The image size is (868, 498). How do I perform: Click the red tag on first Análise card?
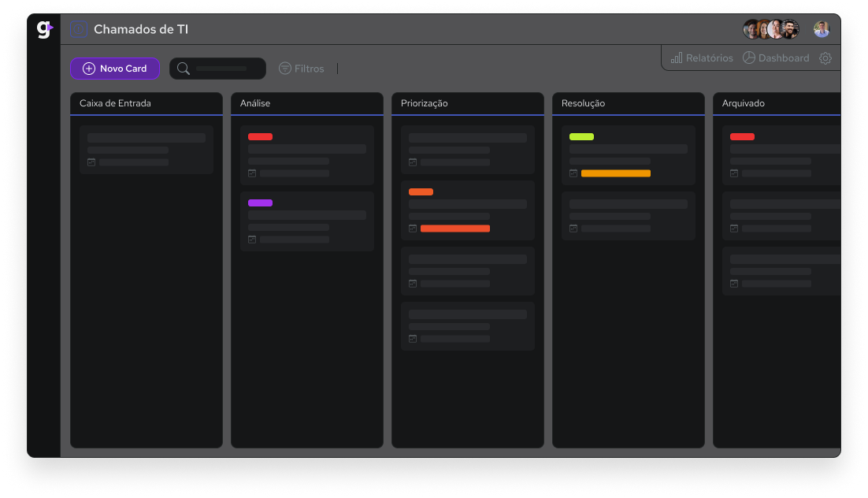[260, 137]
